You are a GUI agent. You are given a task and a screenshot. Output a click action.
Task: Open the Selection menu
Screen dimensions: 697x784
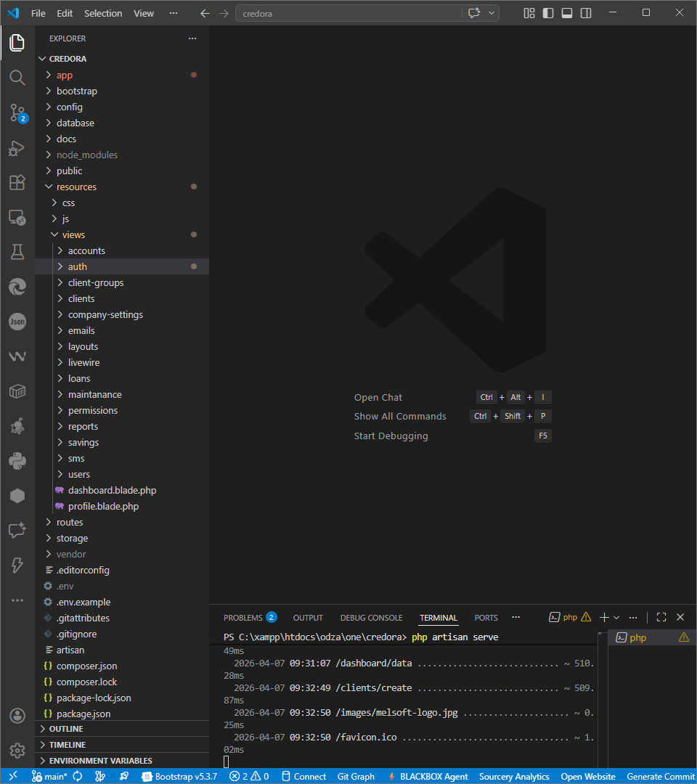point(103,13)
